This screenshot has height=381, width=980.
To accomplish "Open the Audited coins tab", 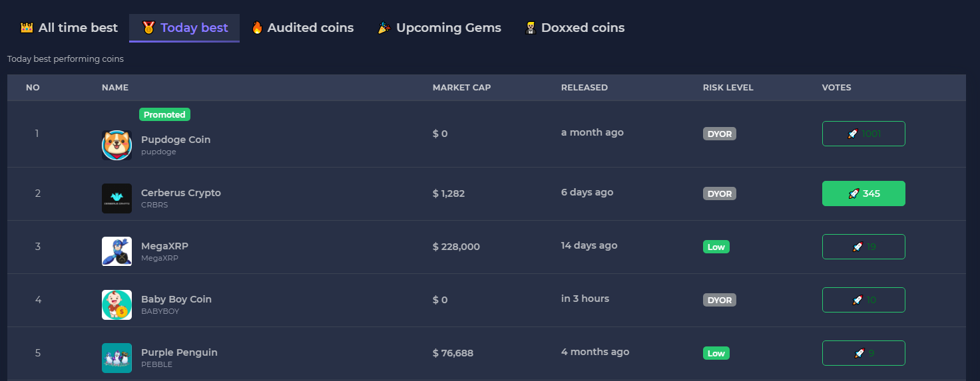I will [310, 28].
